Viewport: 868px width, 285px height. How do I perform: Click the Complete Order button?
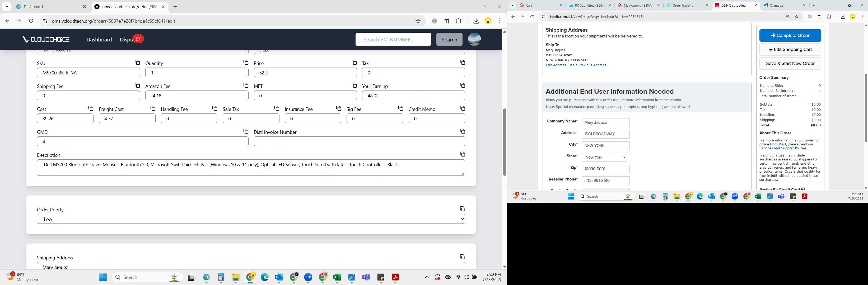tap(790, 35)
